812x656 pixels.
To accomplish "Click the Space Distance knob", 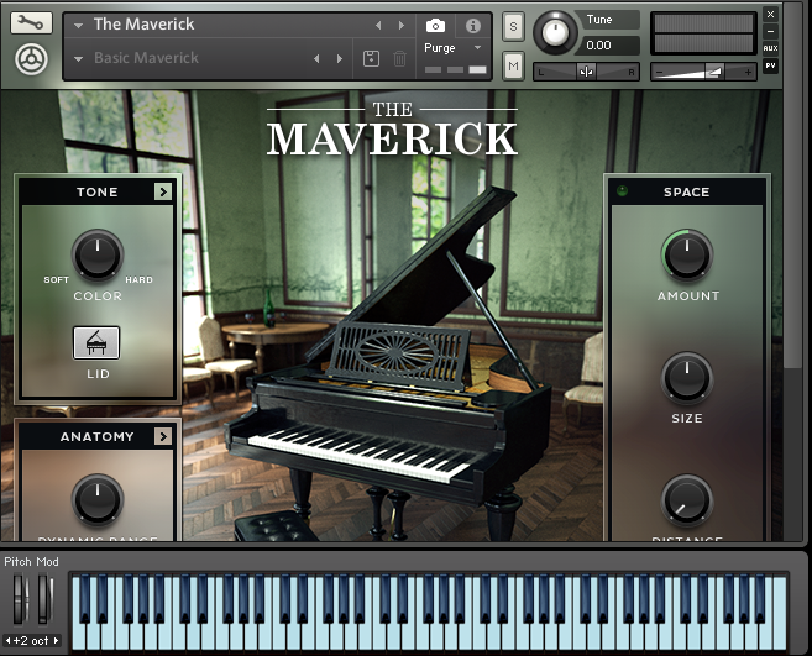I will (x=687, y=501).
